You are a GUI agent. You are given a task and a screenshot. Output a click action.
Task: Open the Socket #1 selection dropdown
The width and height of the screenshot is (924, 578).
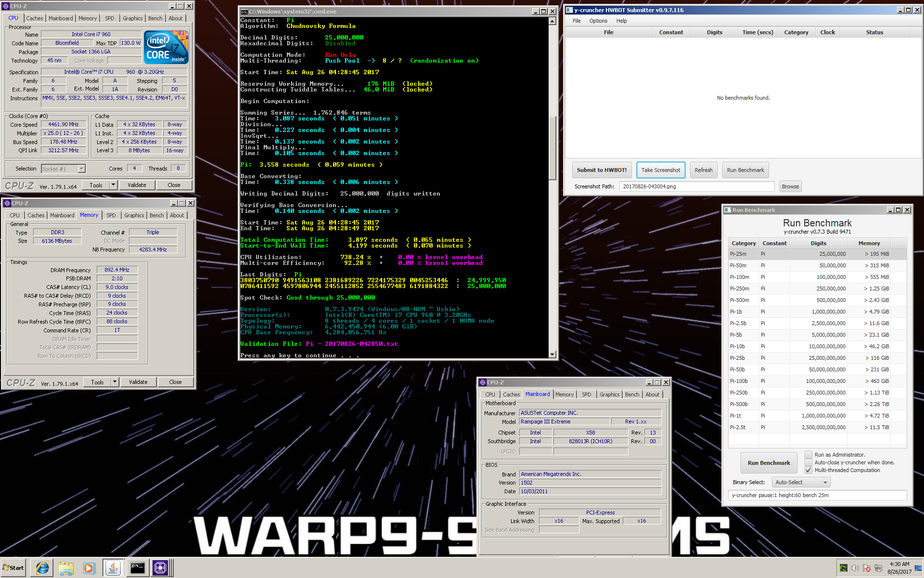coord(63,169)
